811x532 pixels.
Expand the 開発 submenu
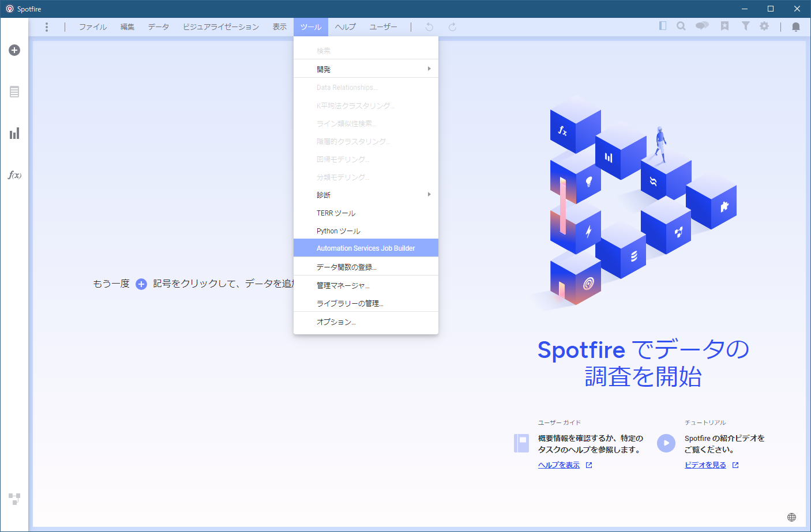coord(366,69)
